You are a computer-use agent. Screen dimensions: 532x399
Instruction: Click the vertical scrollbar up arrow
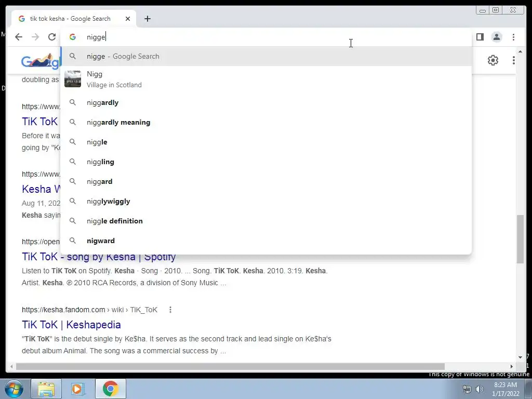pos(520,51)
